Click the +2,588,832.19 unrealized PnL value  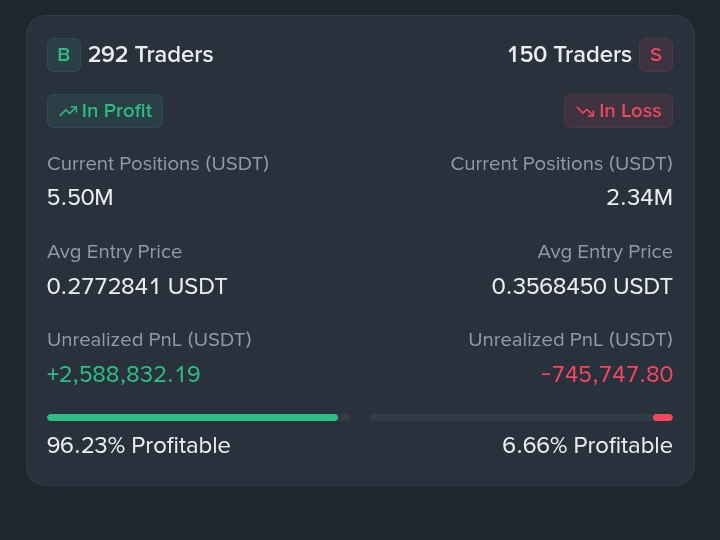[x=124, y=374]
